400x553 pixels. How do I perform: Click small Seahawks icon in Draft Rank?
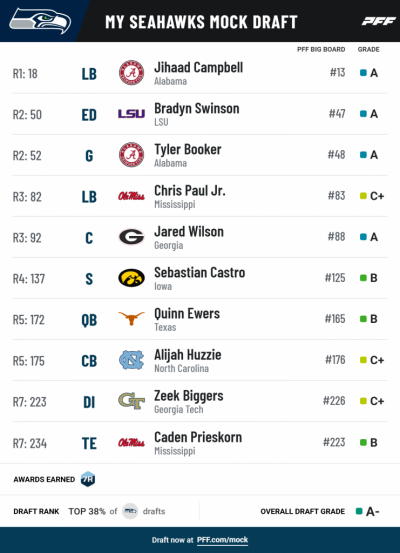tap(130, 511)
